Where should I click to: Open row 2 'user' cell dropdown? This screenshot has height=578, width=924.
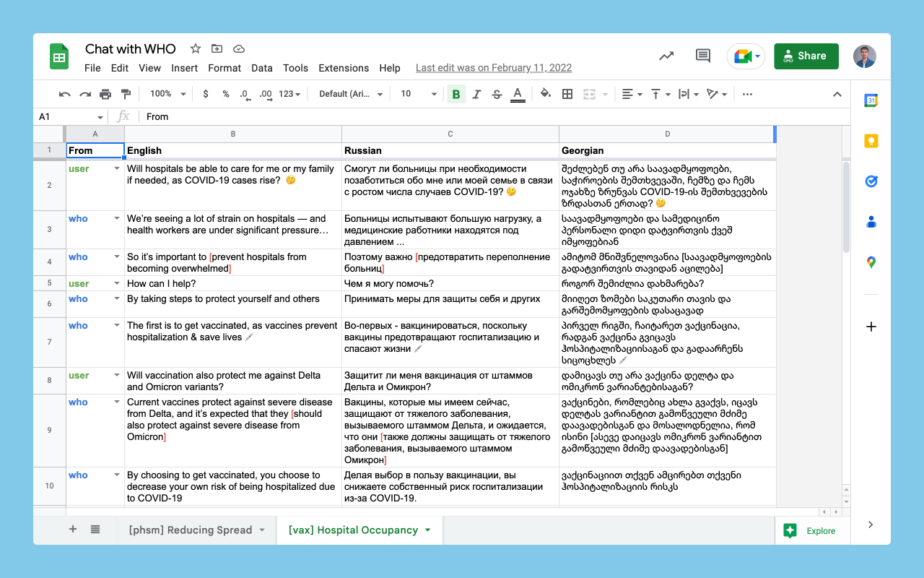point(117,169)
